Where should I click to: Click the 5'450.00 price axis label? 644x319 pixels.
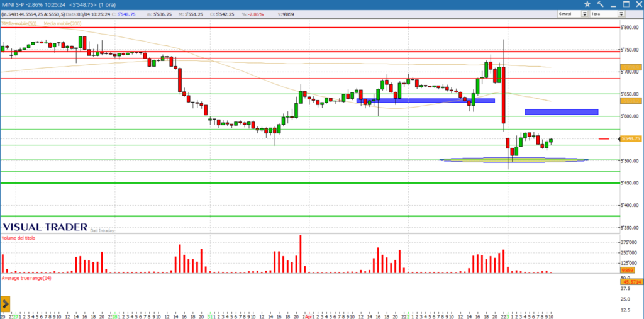[x=630, y=183]
